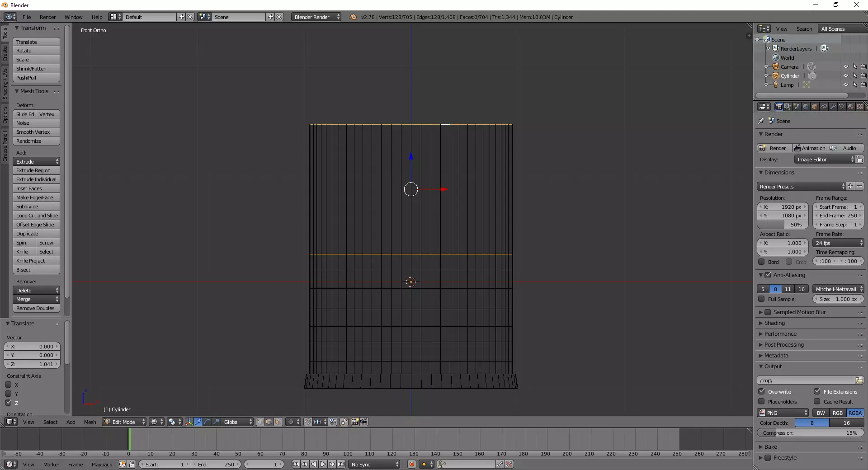
Task: Open the Material properties tab (sphere icon)
Action: point(851,107)
